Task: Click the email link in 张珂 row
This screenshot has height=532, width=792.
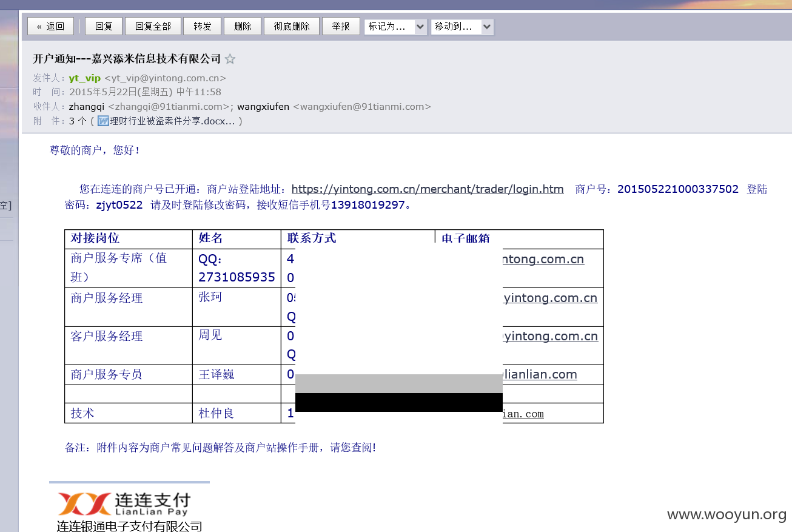Action: (550, 298)
